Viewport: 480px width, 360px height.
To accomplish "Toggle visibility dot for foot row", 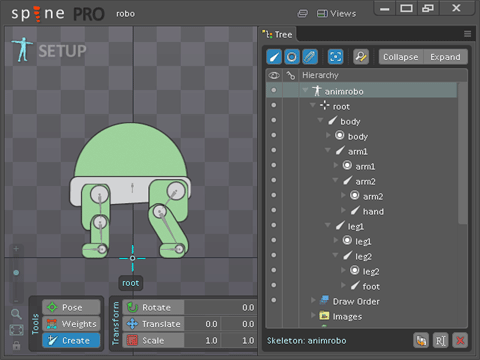I will 274,285.
